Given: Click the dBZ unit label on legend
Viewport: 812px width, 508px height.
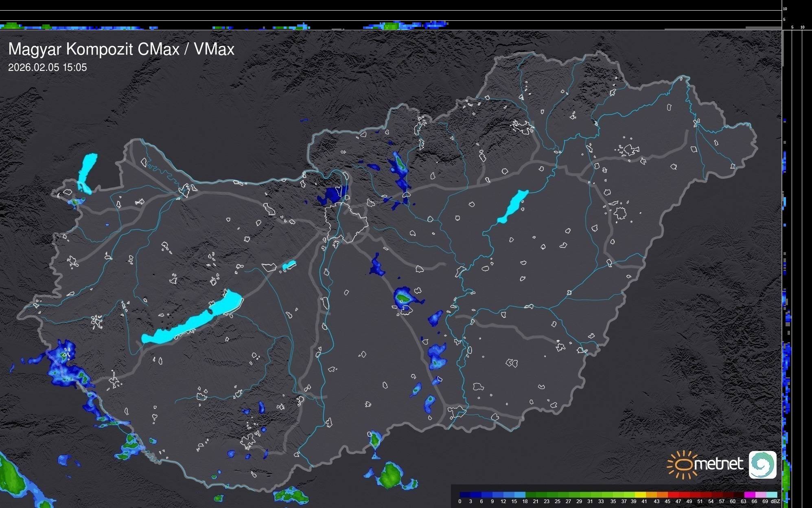Looking at the screenshot, I should coord(775,501).
